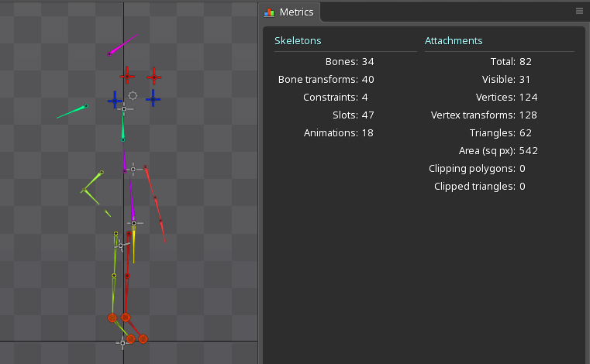This screenshot has height=364, width=590.
Task: Select the left red crosshair marker
Action: 126,76
